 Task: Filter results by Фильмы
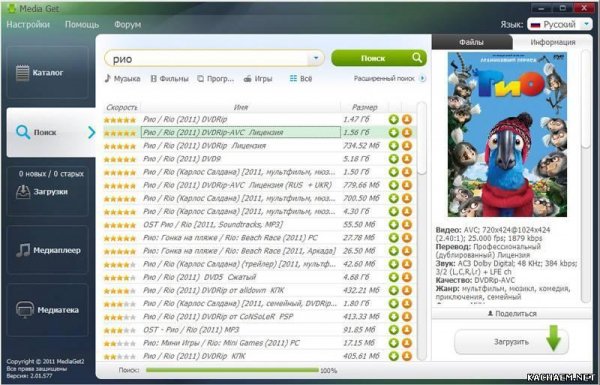tap(170, 79)
